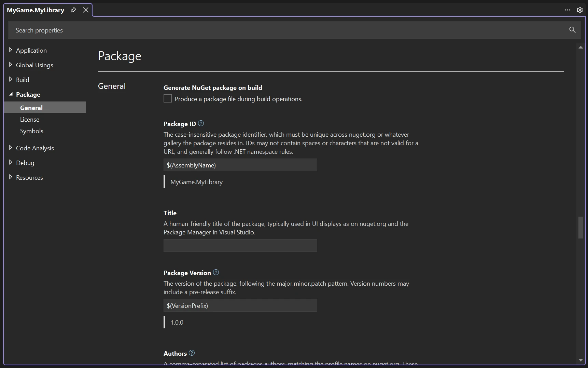Open the settings gear menu
This screenshot has width=588, height=368.
coord(580,10)
